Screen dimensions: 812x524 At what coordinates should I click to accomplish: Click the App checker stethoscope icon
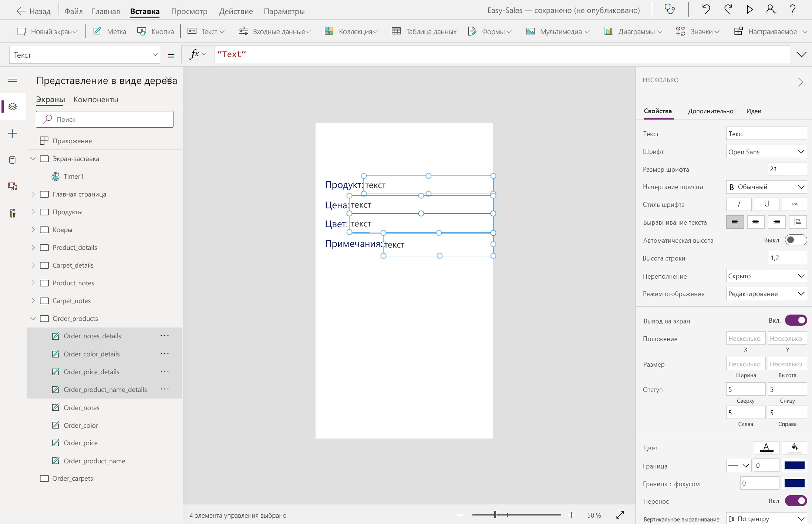(670, 9)
